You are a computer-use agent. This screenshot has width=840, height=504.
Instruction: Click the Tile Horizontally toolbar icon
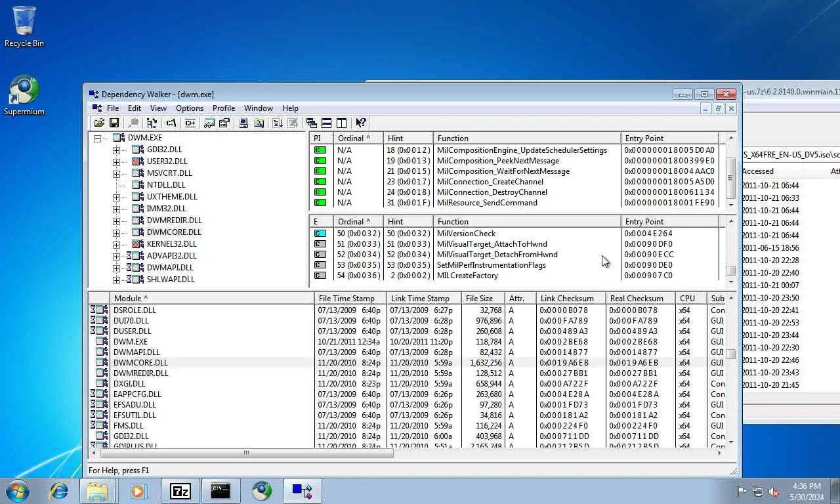pyautogui.click(x=326, y=123)
